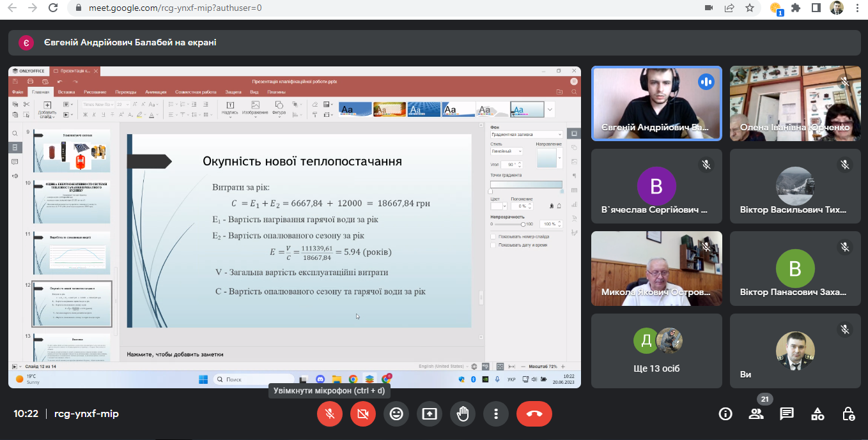Turn on camera in Meet controls
868x440 pixels.
363,414
